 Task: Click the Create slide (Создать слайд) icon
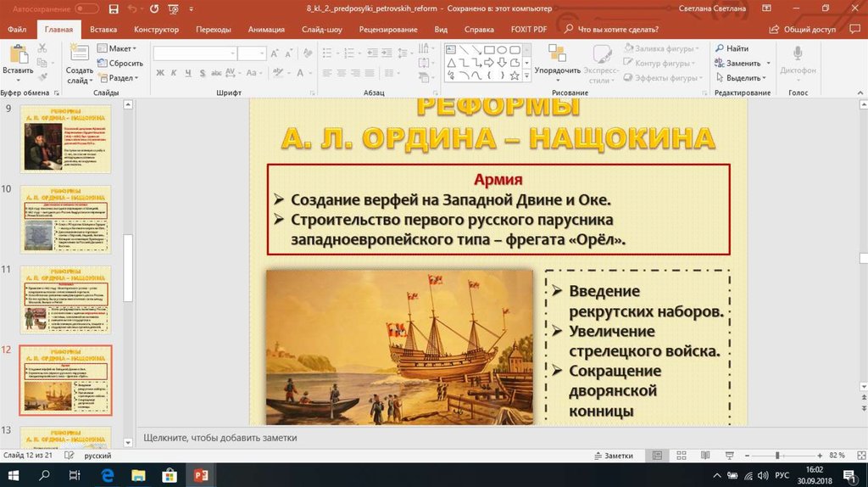pyautogui.click(x=80, y=56)
